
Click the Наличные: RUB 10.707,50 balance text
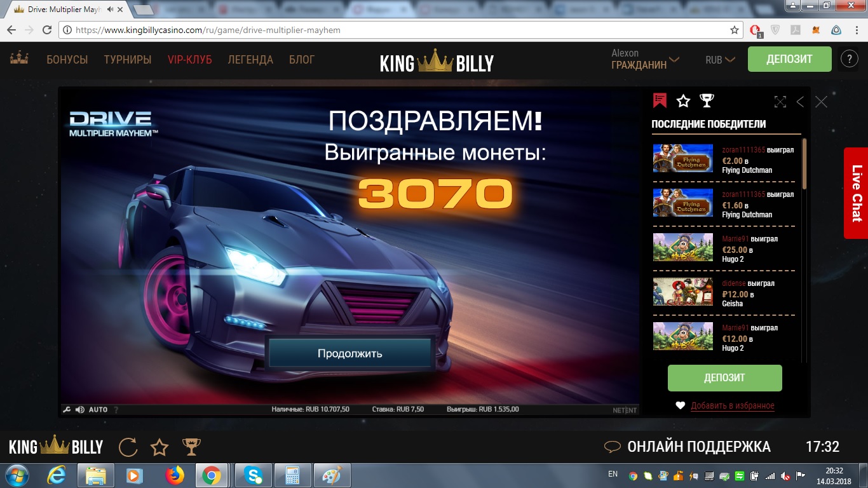(x=311, y=410)
